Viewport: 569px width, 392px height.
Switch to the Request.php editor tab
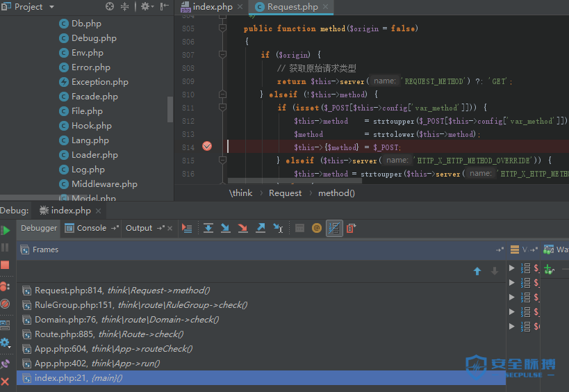click(292, 7)
